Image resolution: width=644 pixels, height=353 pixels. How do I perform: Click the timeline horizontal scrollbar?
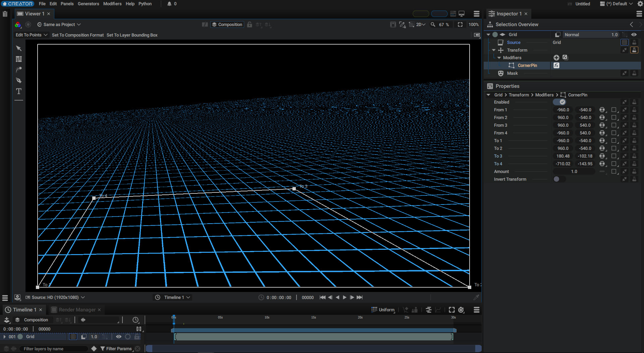314,349
